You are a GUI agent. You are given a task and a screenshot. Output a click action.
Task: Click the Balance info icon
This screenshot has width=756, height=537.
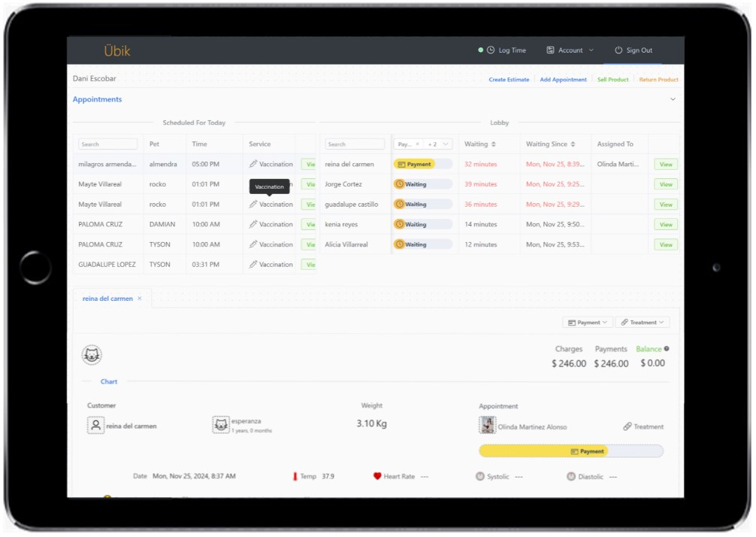click(x=667, y=349)
